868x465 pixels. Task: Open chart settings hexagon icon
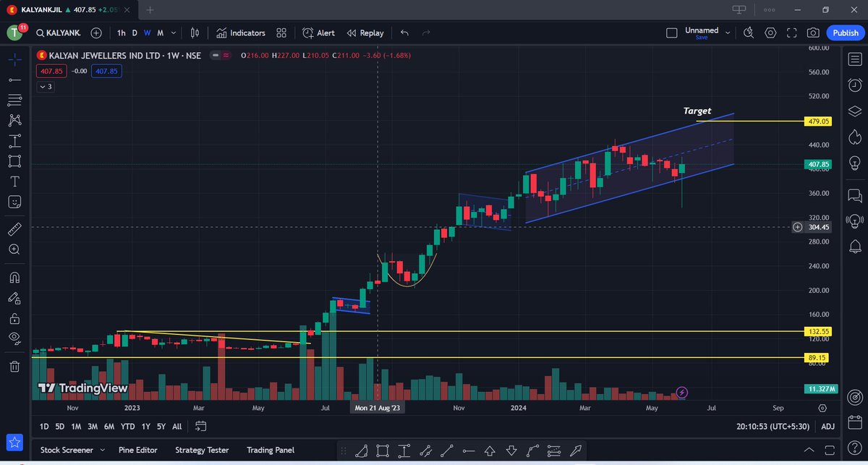tap(770, 33)
